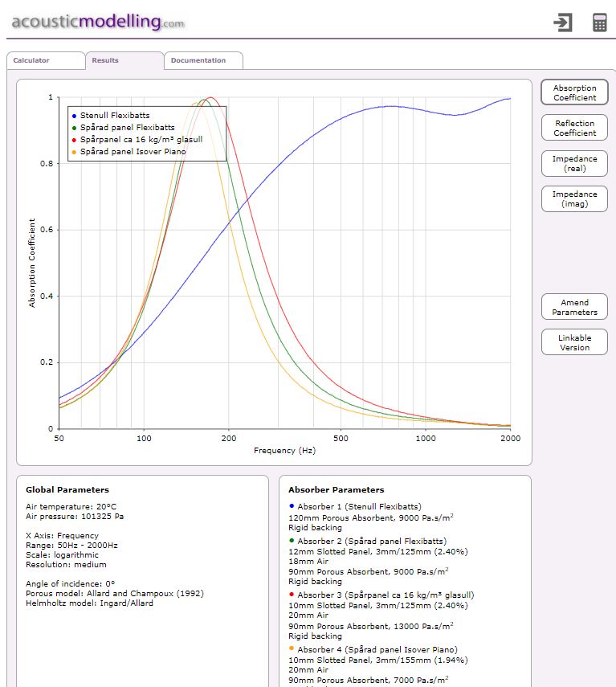
Task: Click blue Stenull Flexibatts legend dot
Action: coord(75,116)
